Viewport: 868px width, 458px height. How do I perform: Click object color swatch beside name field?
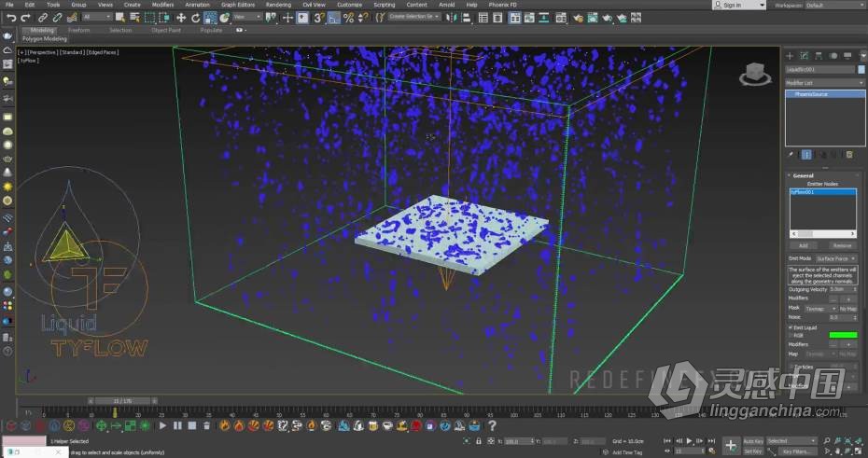coord(861,70)
